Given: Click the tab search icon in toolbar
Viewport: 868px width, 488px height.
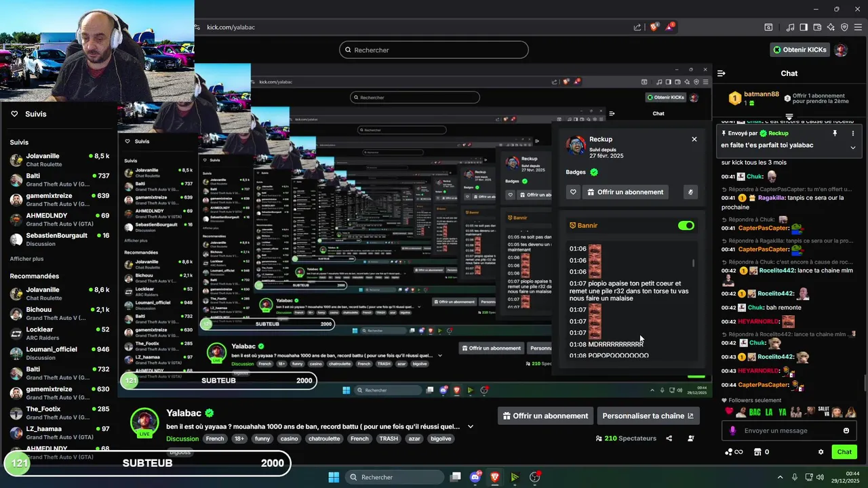Looking at the screenshot, I should click(768, 27).
